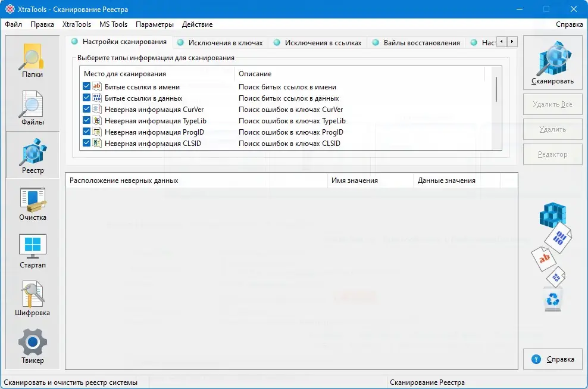Click the icon beside Неверная информация ProgID
The height and width of the screenshot is (389, 588).
(97, 132)
